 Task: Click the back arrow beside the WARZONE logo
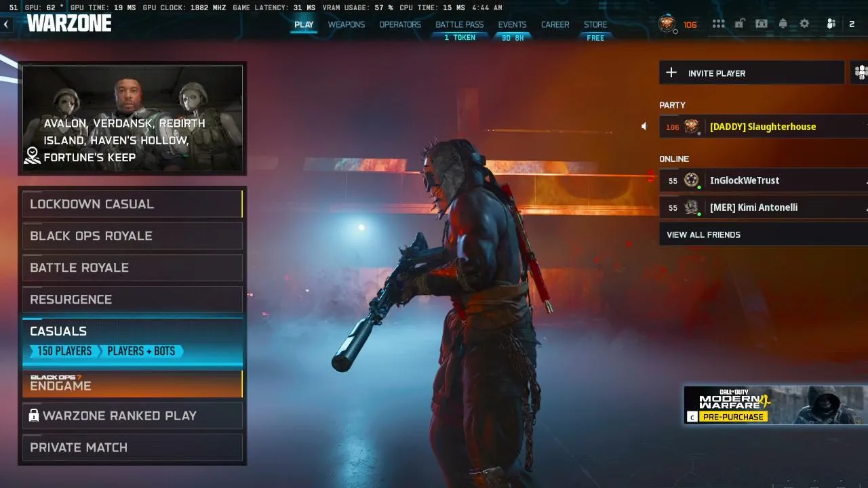coord(6,24)
